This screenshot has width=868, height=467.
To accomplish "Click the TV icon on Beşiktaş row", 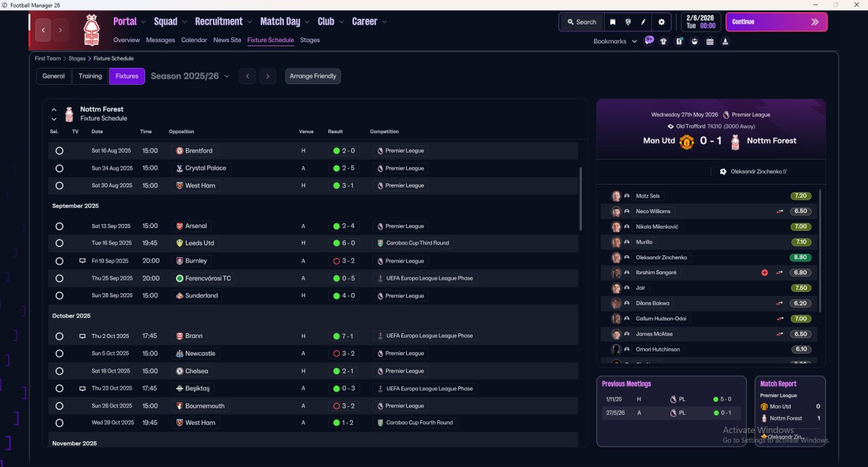I will [82, 388].
